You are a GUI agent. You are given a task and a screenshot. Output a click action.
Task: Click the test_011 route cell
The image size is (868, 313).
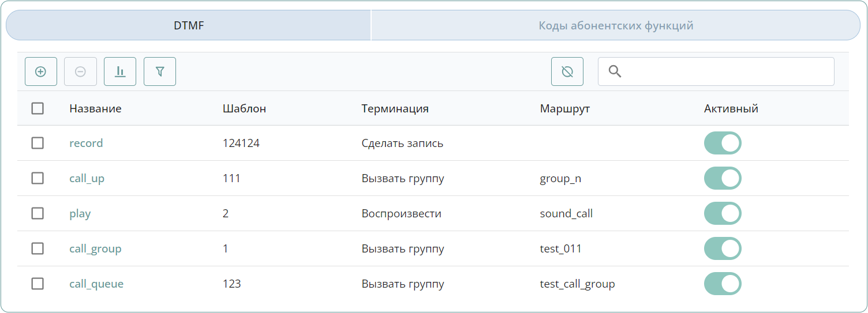[x=561, y=249]
